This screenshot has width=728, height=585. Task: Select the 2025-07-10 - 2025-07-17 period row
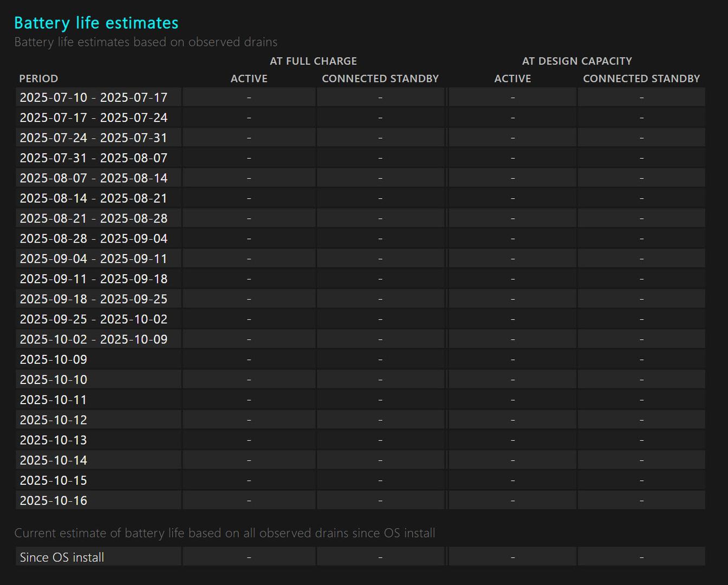(94, 97)
